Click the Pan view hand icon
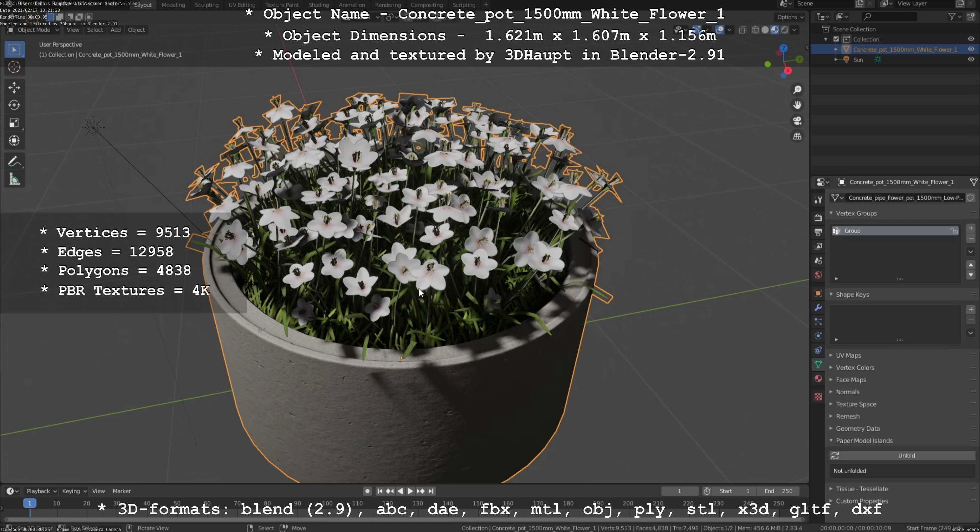This screenshot has height=532, width=980. (x=797, y=105)
